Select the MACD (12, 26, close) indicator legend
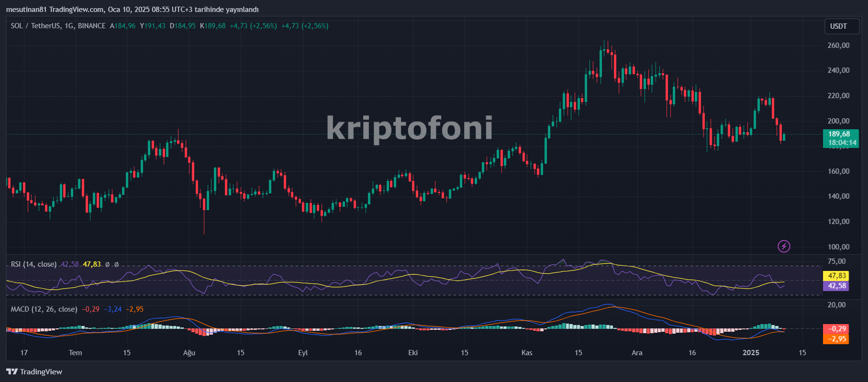The image size is (868, 382). point(44,309)
